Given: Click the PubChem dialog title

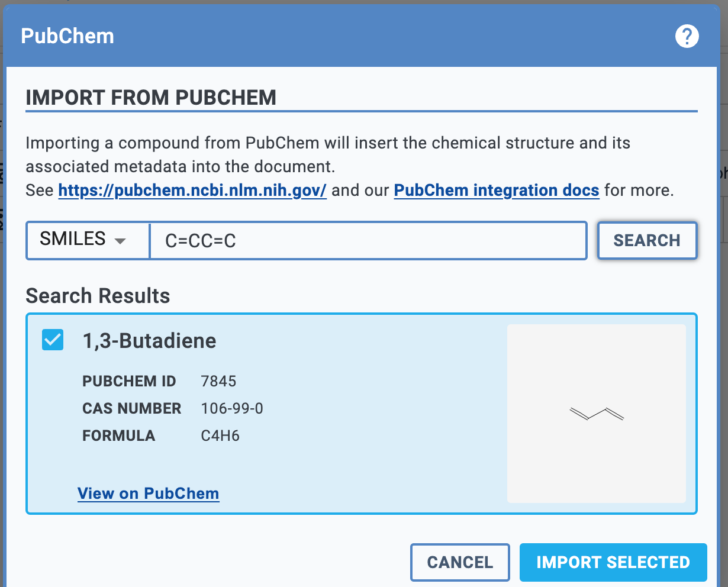Looking at the screenshot, I should click(x=67, y=36).
